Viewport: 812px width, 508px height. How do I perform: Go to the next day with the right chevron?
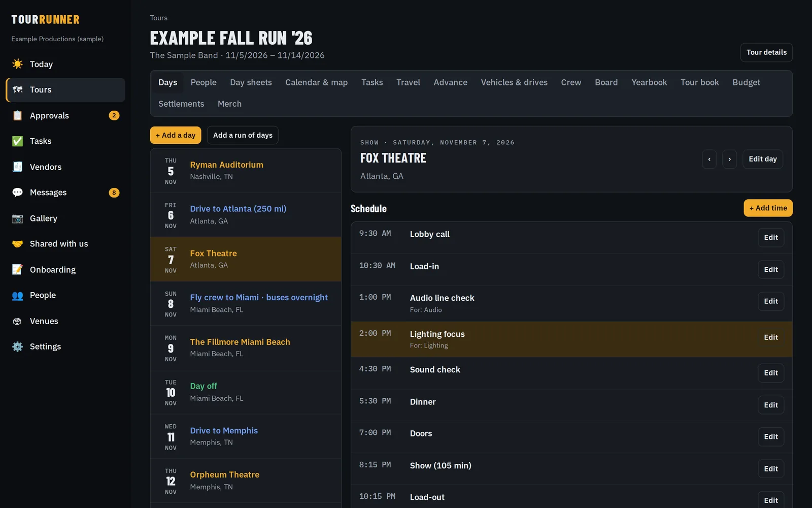click(729, 159)
